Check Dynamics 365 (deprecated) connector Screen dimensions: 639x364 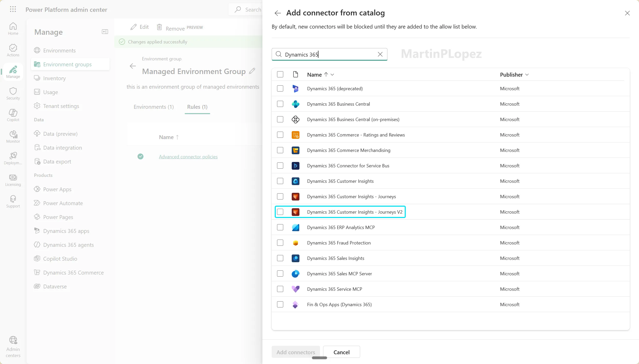(280, 88)
